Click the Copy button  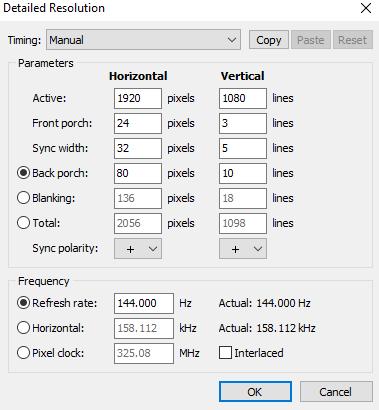tap(269, 40)
